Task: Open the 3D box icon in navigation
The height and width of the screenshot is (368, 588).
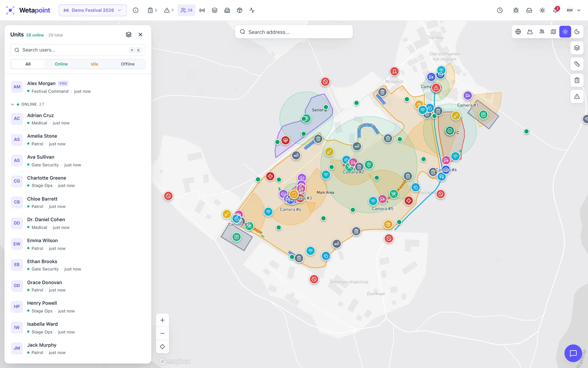Action: coord(240,10)
